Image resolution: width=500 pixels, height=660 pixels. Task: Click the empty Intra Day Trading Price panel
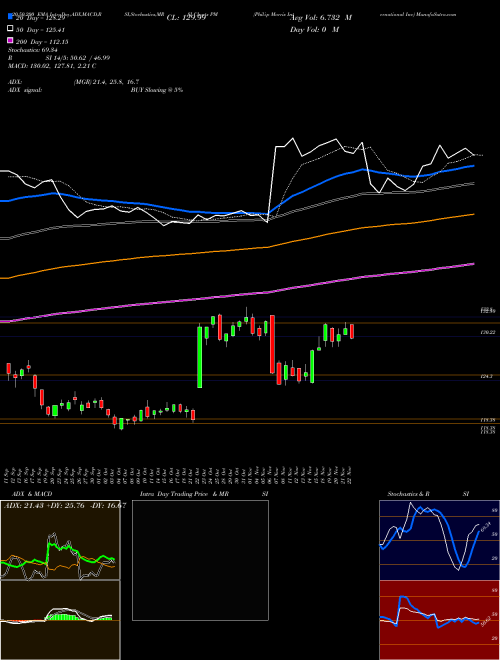click(200, 560)
